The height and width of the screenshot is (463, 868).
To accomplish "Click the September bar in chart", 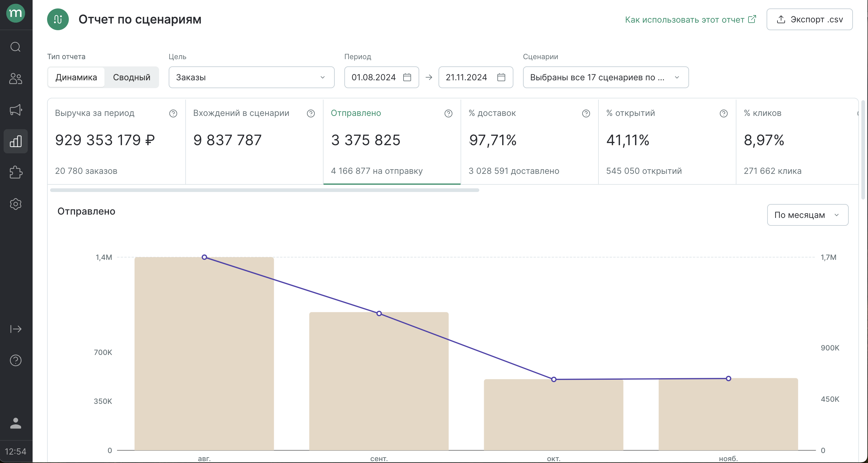I will click(x=379, y=381).
